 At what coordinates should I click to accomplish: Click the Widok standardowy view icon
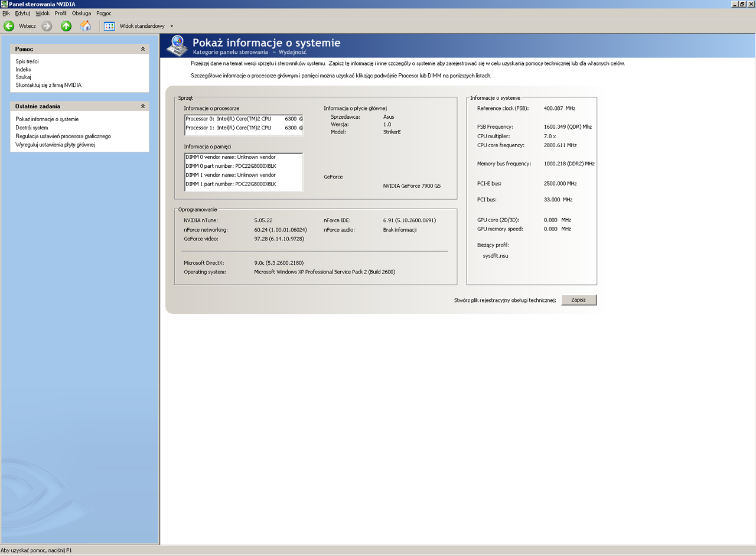pyautogui.click(x=109, y=26)
